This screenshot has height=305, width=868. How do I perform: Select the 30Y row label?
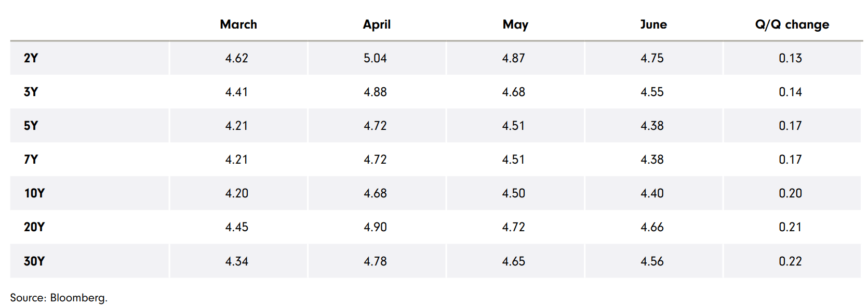tap(34, 261)
